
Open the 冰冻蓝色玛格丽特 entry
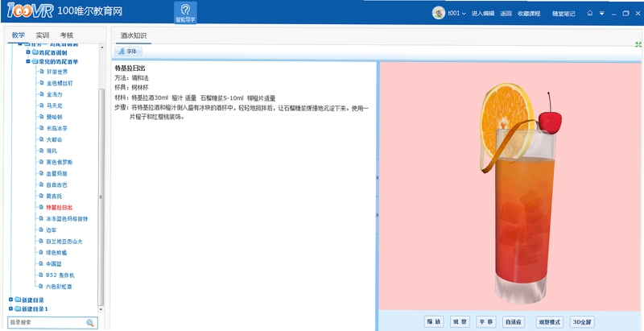[68, 219]
